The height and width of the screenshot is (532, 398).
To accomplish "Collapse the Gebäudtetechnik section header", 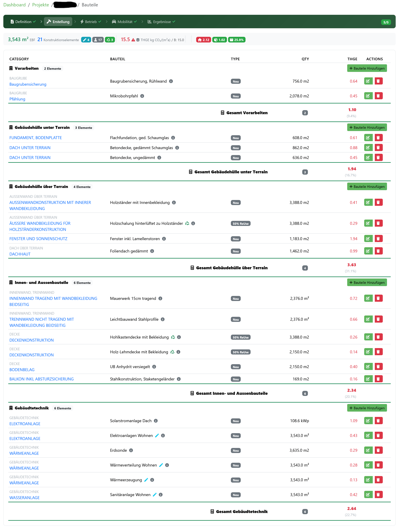I will (31, 408).
